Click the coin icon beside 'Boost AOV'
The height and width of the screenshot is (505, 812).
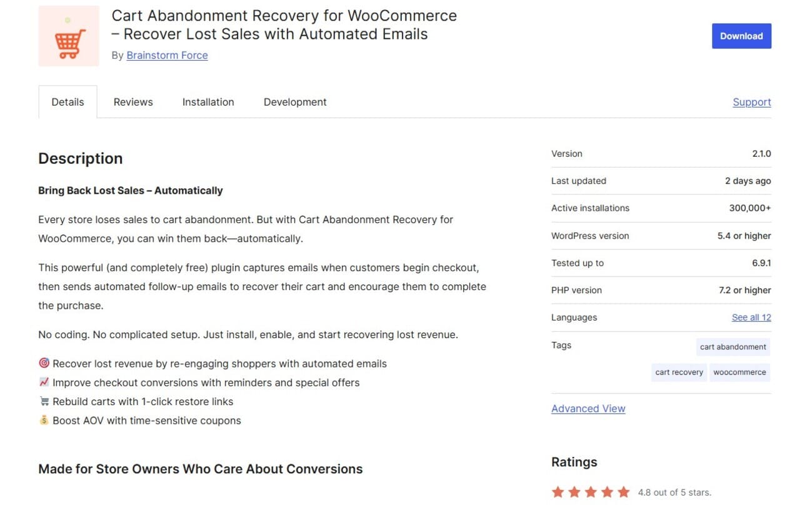coord(44,420)
